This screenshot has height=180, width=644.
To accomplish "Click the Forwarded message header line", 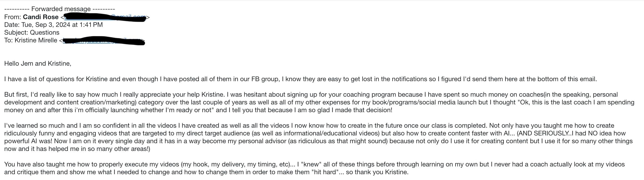I will point(59,9).
